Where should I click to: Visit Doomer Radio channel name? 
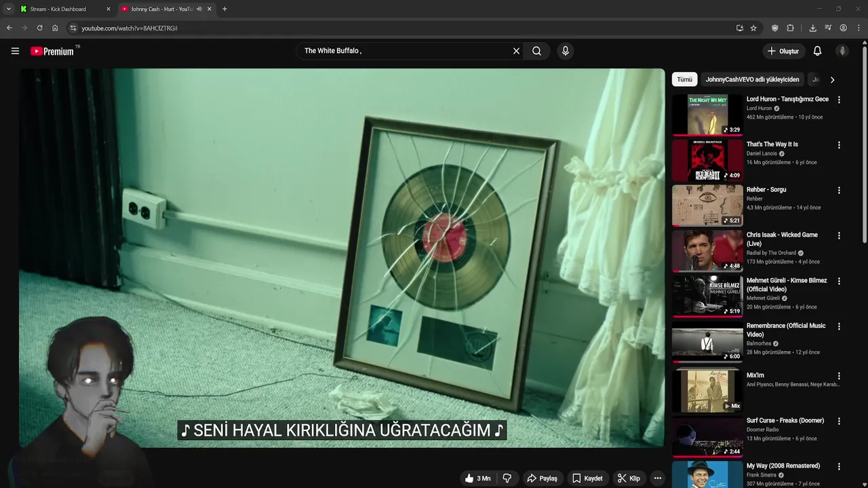[x=762, y=430]
